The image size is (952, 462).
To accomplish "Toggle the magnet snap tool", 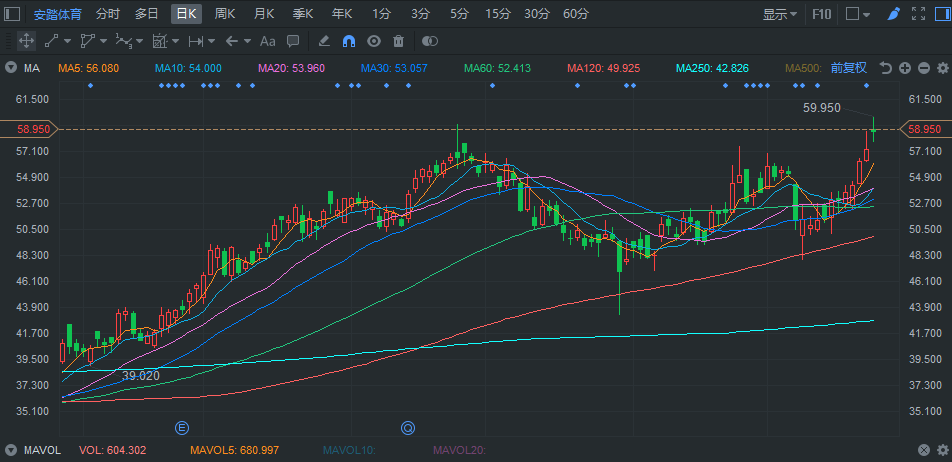I will click(349, 41).
